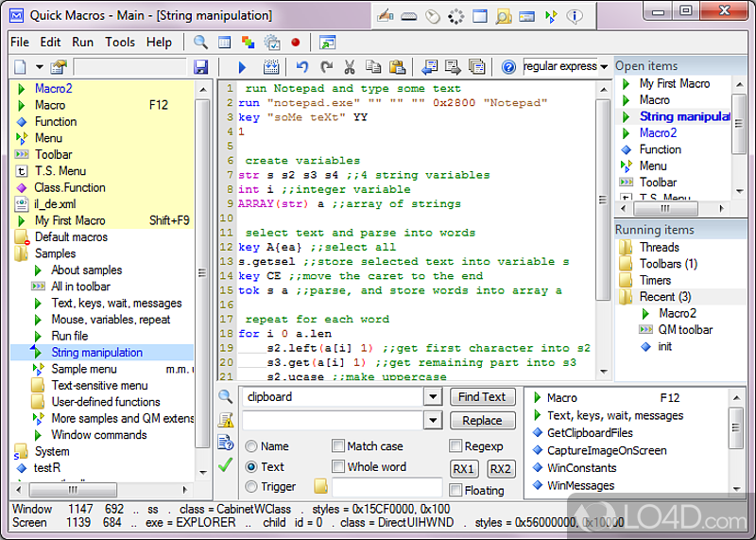Image resolution: width=756 pixels, height=540 pixels.
Task: Open help with the blue question mark icon
Action: coord(508,67)
